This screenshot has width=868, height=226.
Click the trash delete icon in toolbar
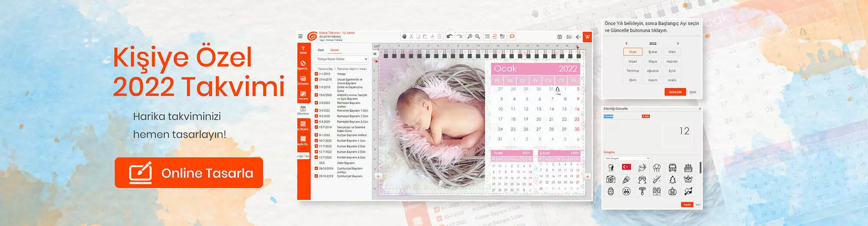pos(439,36)
